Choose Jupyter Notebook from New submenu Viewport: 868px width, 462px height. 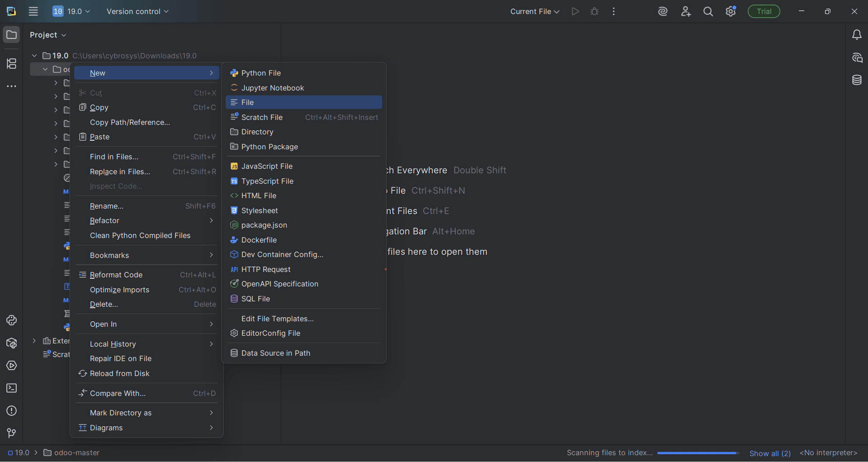[x=304, y=88]
